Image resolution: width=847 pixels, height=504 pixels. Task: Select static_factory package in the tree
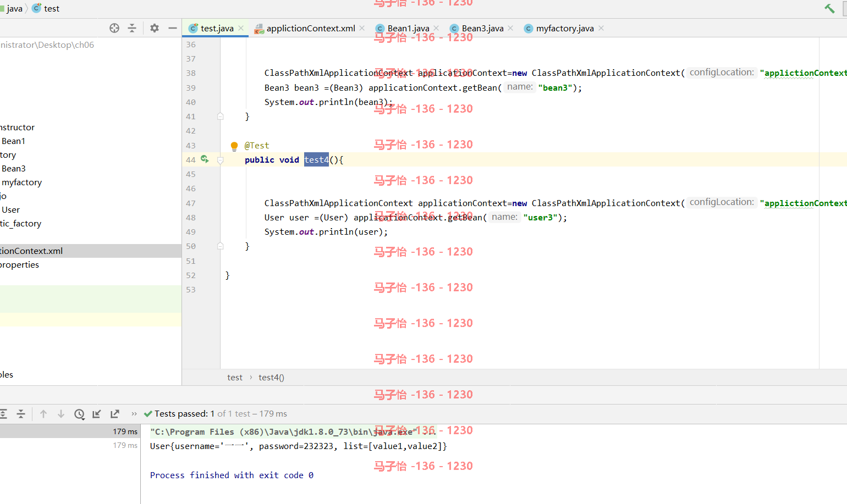pyautogui.click(x=20, y=224)
